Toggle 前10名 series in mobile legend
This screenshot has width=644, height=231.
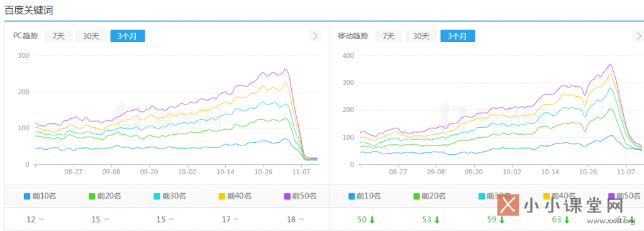[364, 196]
